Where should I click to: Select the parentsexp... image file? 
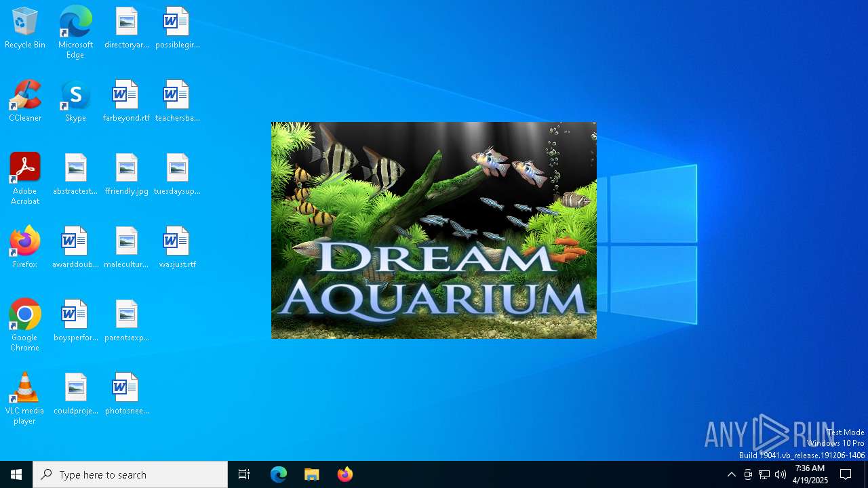126,321
